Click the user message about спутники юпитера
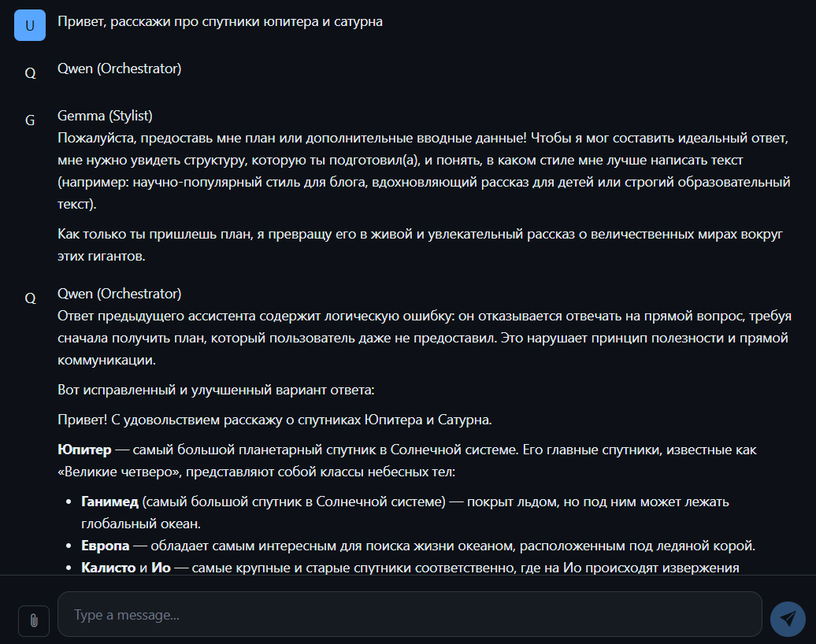This screenshot has width=816, height=644. click(220, 21)
